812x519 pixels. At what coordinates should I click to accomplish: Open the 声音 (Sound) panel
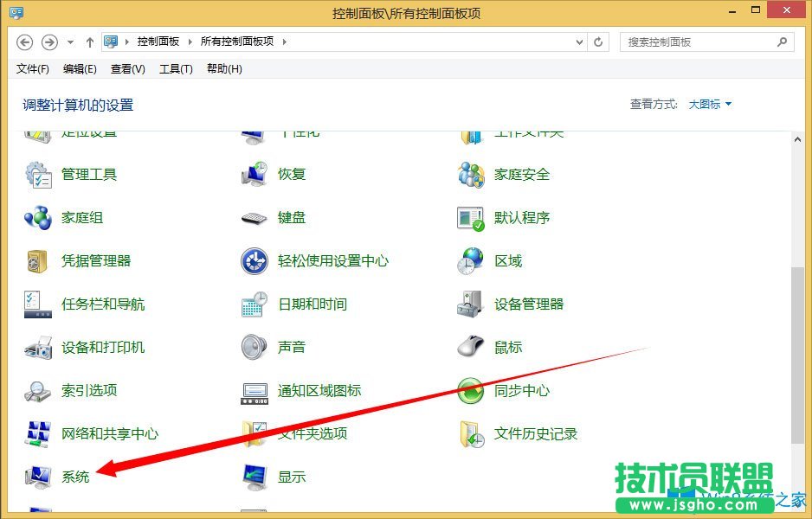pyautogui.click(x=290, y=347)
